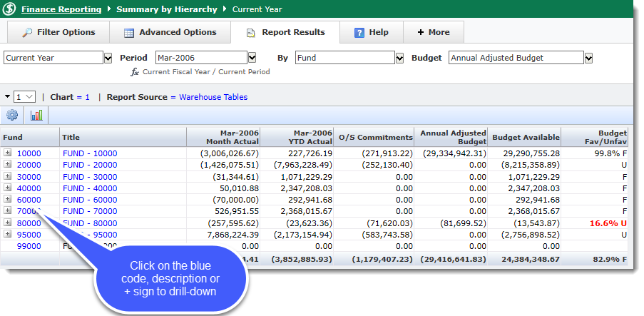
Task: Click the settings gear icon in toolbar
Action: (11, 115)
